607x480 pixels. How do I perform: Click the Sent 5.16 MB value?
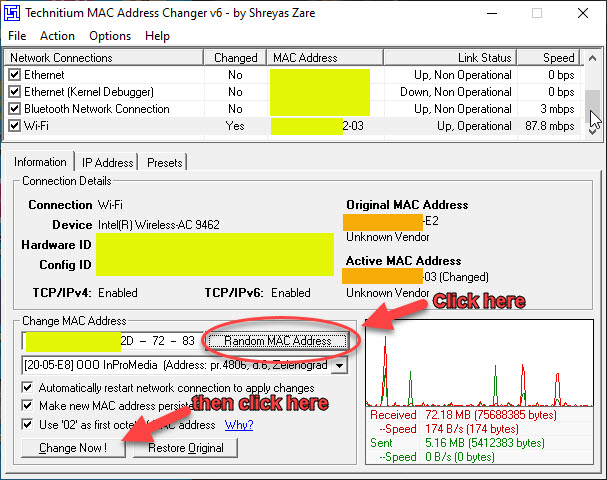click(485, 443)
